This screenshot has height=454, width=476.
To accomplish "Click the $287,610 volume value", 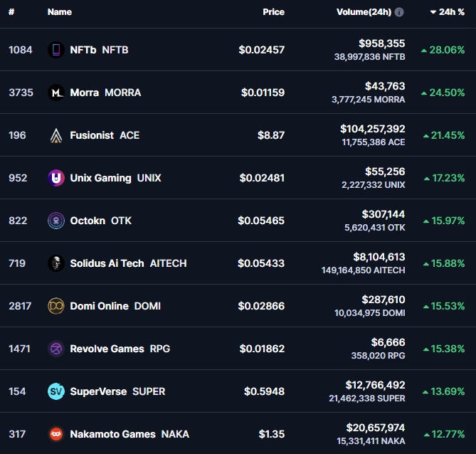I will click(x=384, y=300).
